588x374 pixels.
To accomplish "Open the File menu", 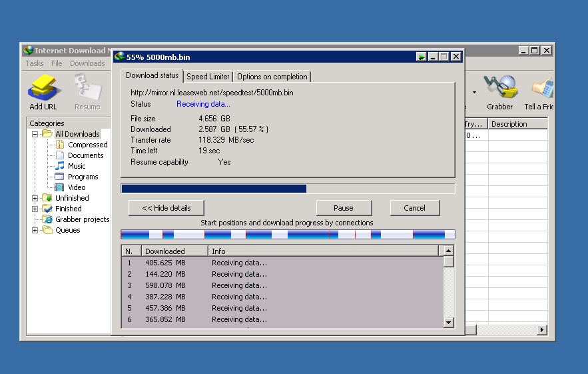I will (x=57, y=63).
